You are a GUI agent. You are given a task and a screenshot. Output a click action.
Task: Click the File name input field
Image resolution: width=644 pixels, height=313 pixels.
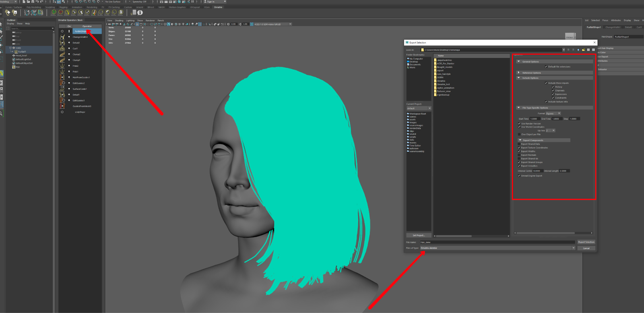497,242
